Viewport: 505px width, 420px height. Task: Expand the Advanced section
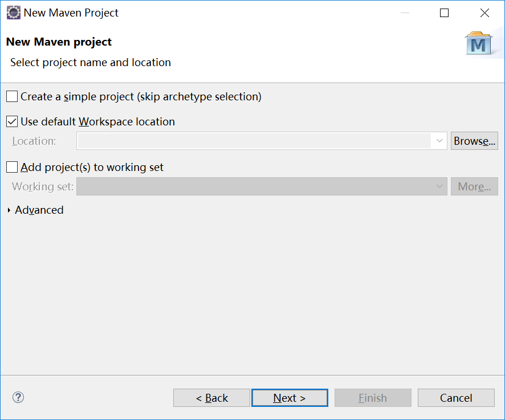[x=39, y=210]
